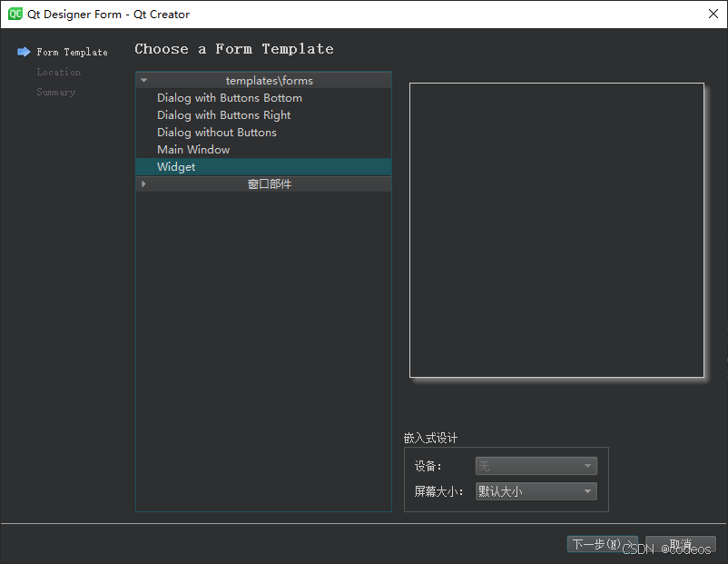Click the blue arrow step indicator
The image size is (728, 564).
pos(24,52)
